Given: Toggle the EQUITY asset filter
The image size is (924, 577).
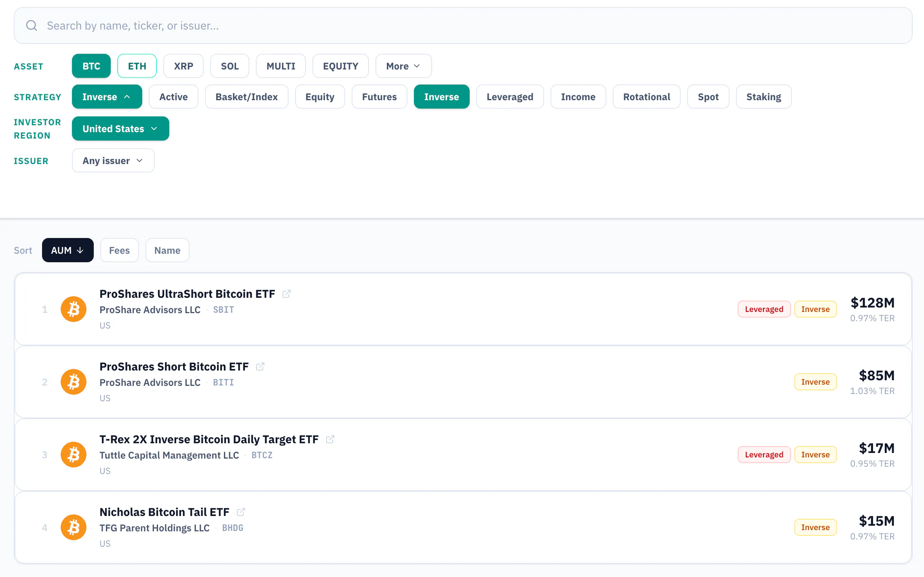Looking at the screenshot, I should pyautogui.click(x=341, y=66).
